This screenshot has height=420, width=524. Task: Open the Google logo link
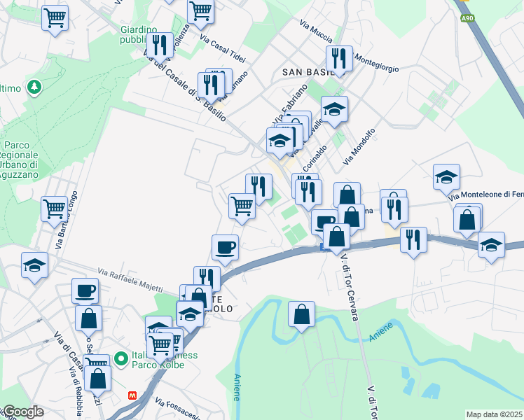tap(23, 412)
